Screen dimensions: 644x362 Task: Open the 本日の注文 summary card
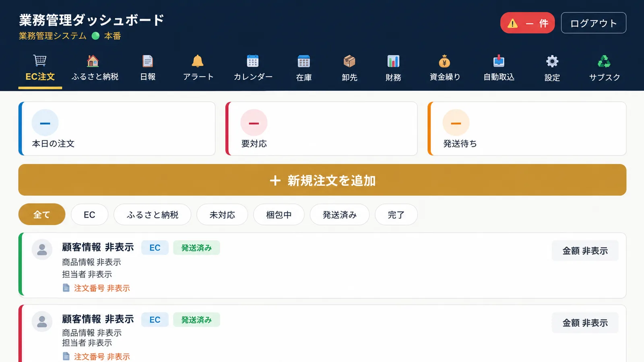(x=117, y=129)
